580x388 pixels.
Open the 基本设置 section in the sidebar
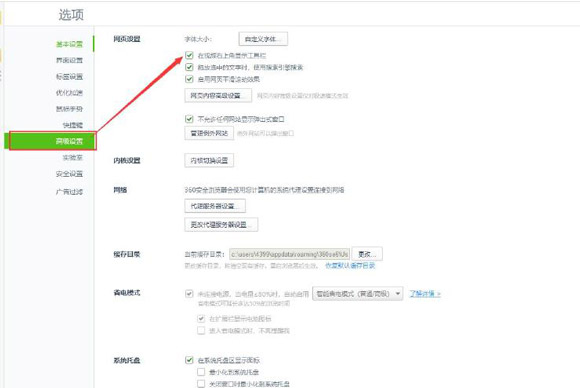tap(69, 44)
